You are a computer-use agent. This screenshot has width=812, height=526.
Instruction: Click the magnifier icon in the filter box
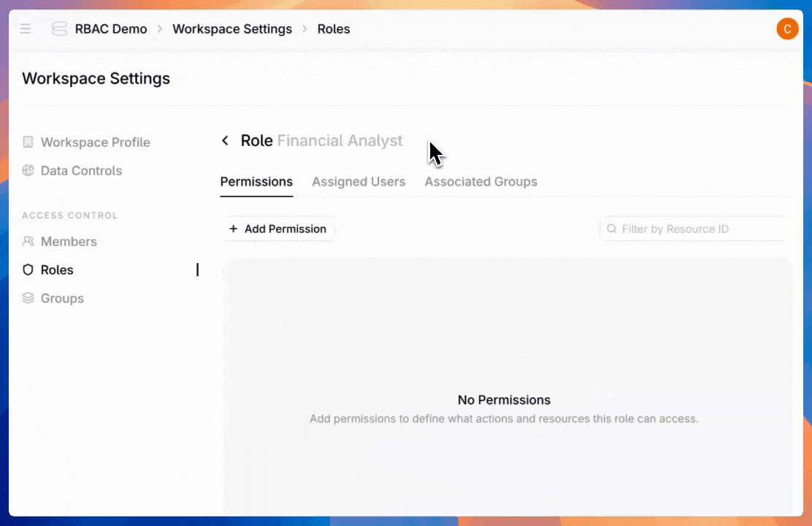click(612, 229)
